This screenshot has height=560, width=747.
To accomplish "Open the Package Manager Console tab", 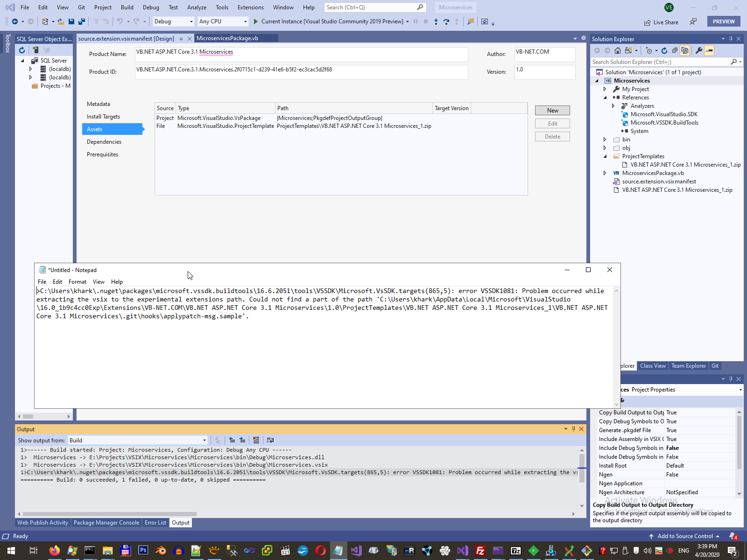I will tap(106, 523).
